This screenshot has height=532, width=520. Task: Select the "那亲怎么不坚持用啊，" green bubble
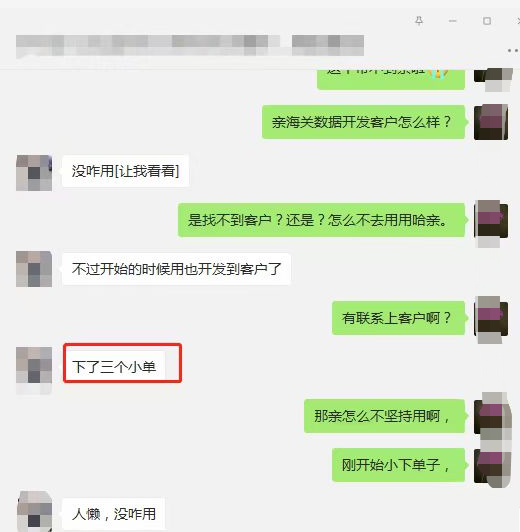tap(384, 416)
